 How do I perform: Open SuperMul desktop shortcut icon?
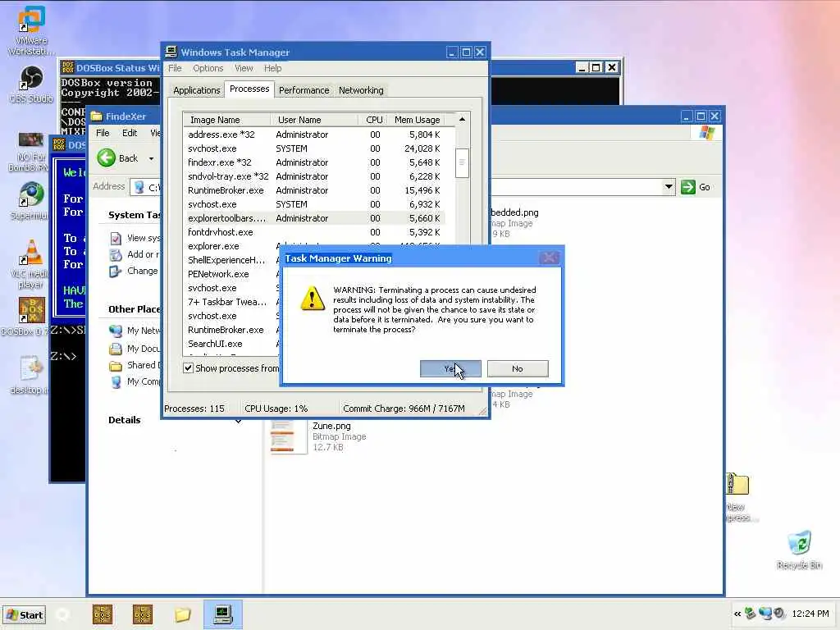coord(32,194)
